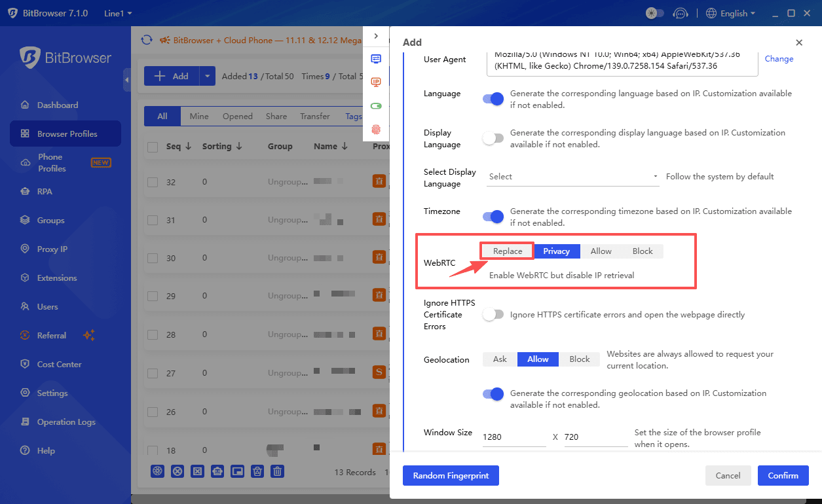Click the RPA robot icon in bottom toolbar
Image resolution: width=822 pixels, height=504 pixels.
(x=217, y=471)
